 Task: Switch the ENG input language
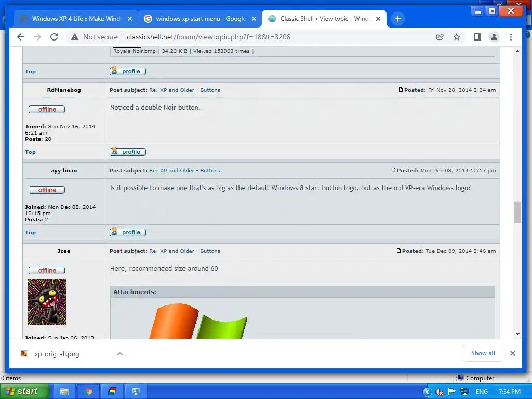482,392
